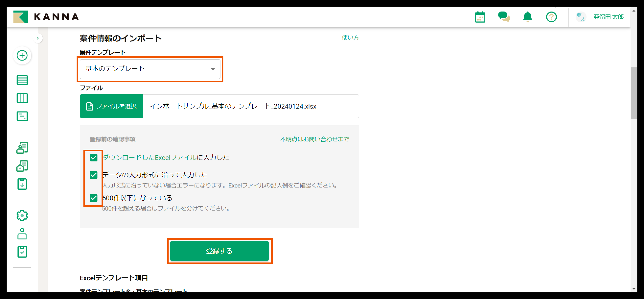The image size is (644, 299).
Task: Open the board columns sidebar icon
Action: [22, 98]
